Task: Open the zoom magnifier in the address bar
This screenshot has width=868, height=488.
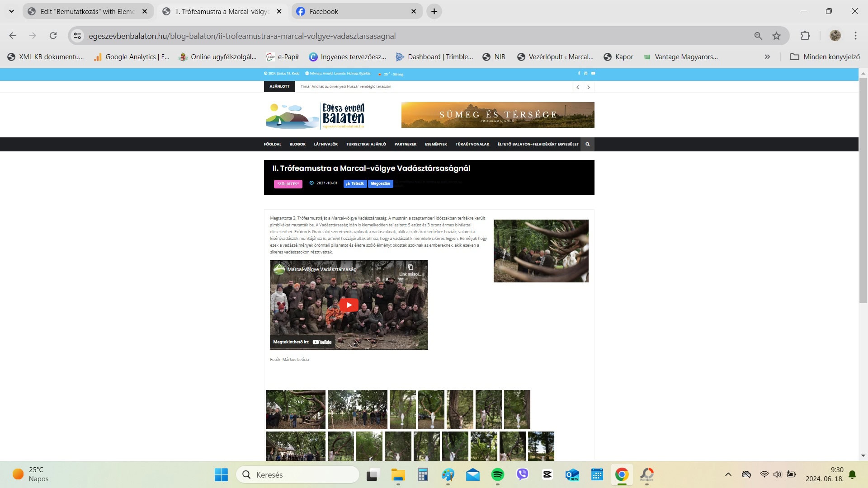Action: point(758,36)
